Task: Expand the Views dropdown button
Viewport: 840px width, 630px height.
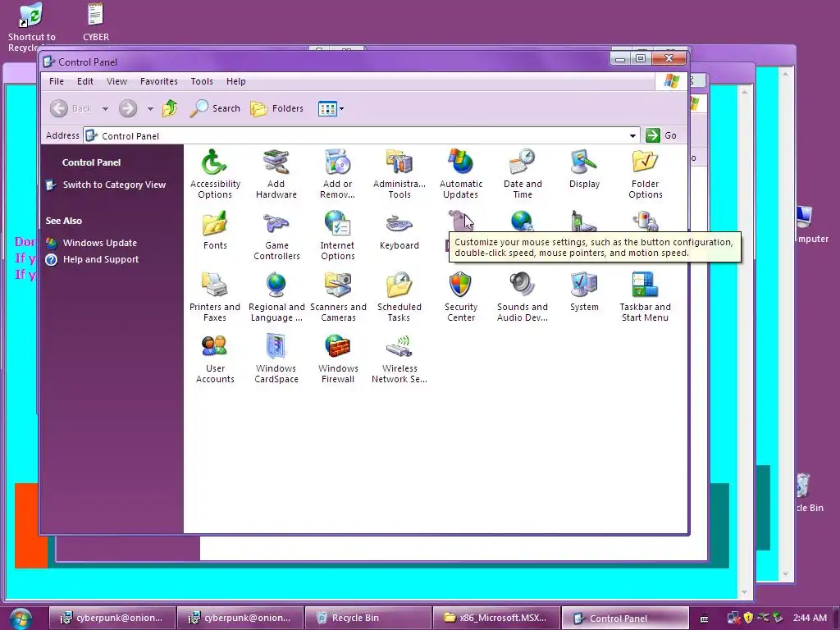Action: pos(342,109)
